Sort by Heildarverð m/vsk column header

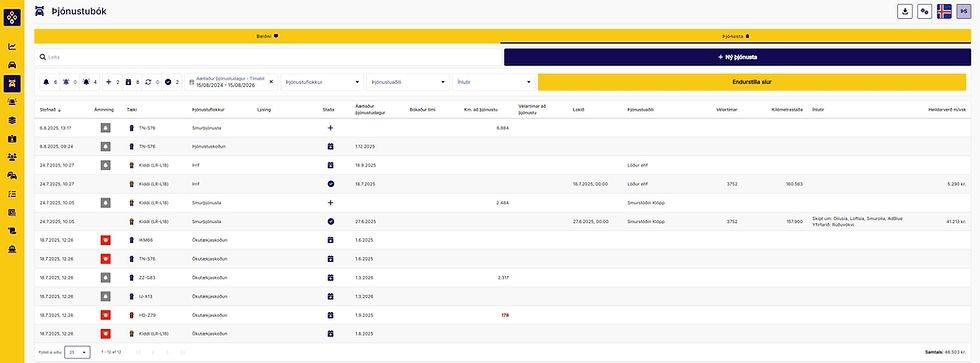[947, 109]
